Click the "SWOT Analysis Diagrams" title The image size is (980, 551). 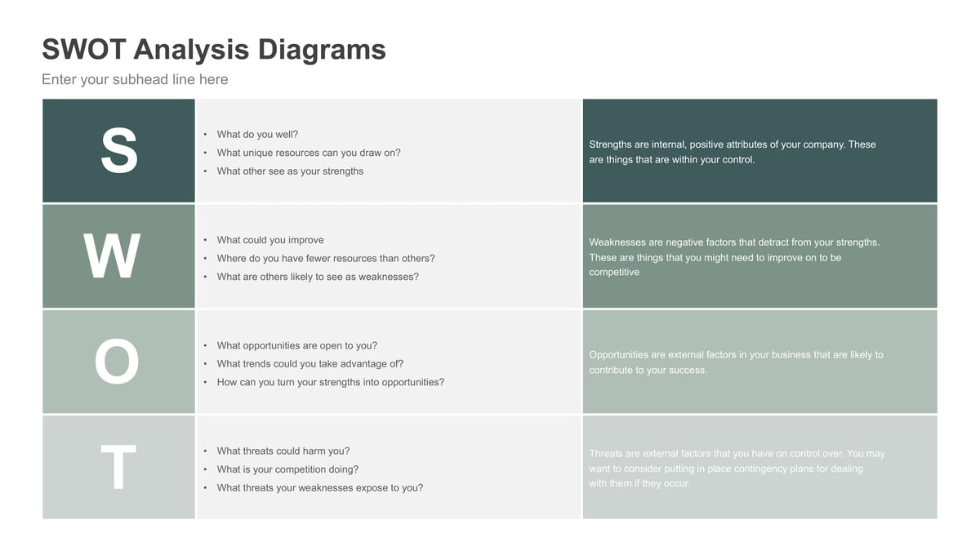[x=214, y=49]
